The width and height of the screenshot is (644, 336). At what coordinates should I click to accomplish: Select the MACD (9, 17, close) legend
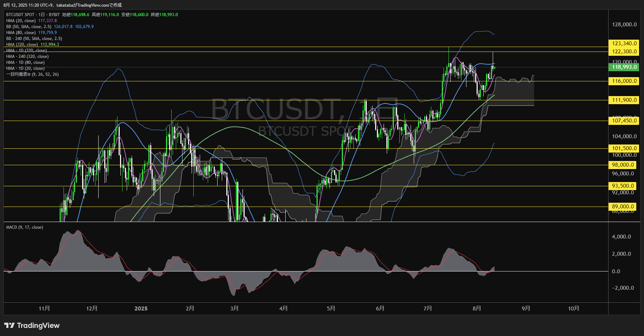[x=25, y=227]
